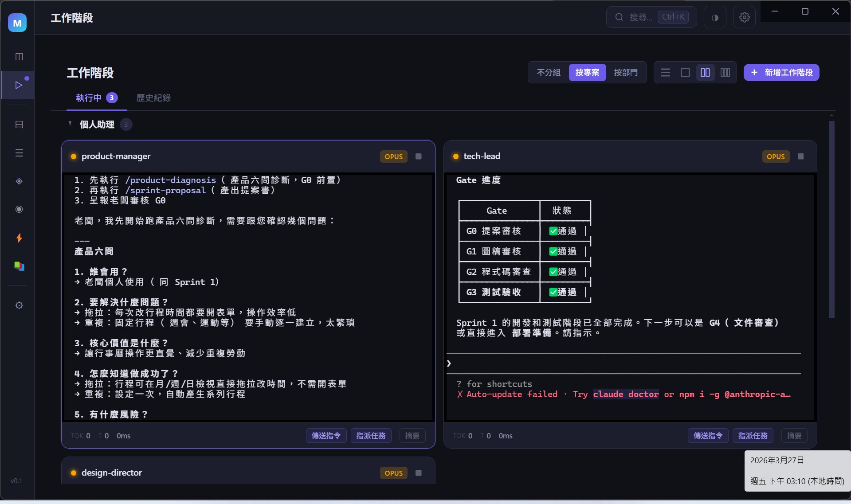The image size is (851, 504).
Task: Click 摘要 on product-manager card
Action: pyautogui.click(x=412, y=436)
